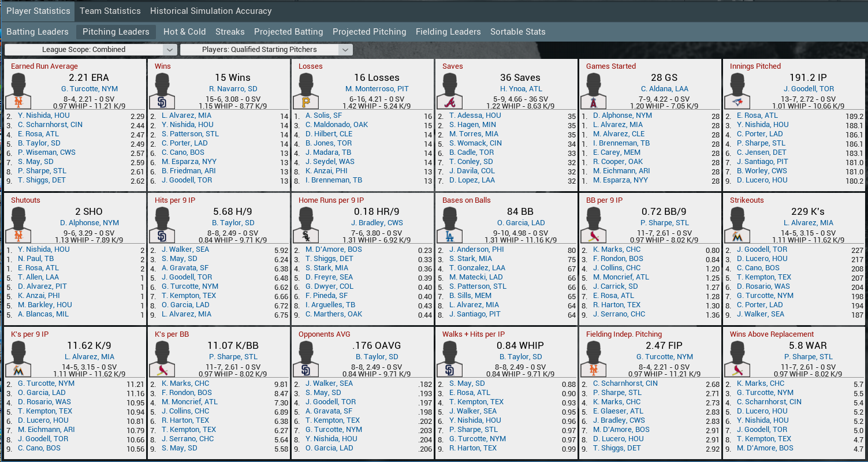Open the Players: Qualified Starting Pitchers dropdown
The height and width of the screenshot is (462, 868).
pos(266,50)
